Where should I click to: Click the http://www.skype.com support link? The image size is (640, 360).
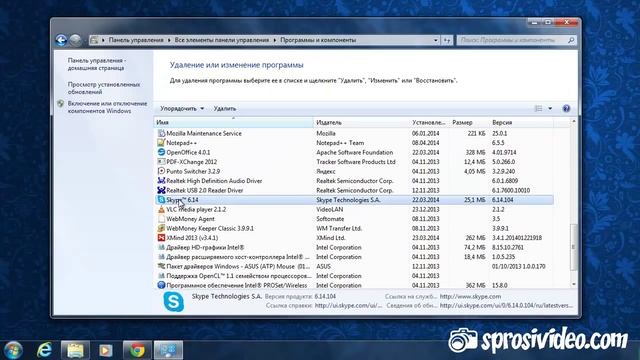[x=470, y=297]
